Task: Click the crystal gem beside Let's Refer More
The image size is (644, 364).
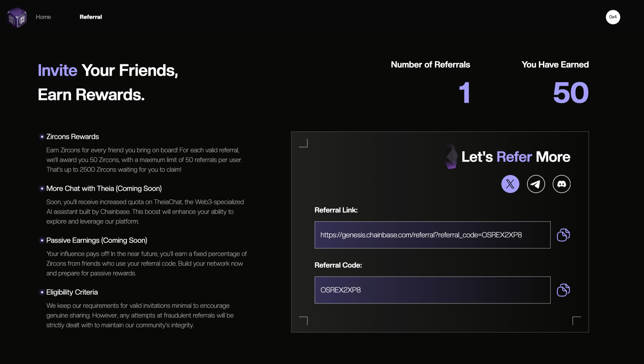Action: click(451, 157)
